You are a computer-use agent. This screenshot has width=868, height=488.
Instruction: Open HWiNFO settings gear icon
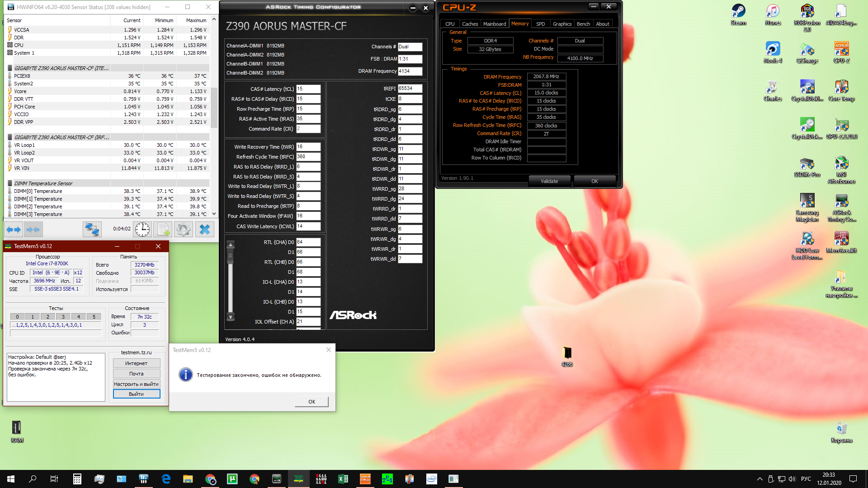click(184, 230)
